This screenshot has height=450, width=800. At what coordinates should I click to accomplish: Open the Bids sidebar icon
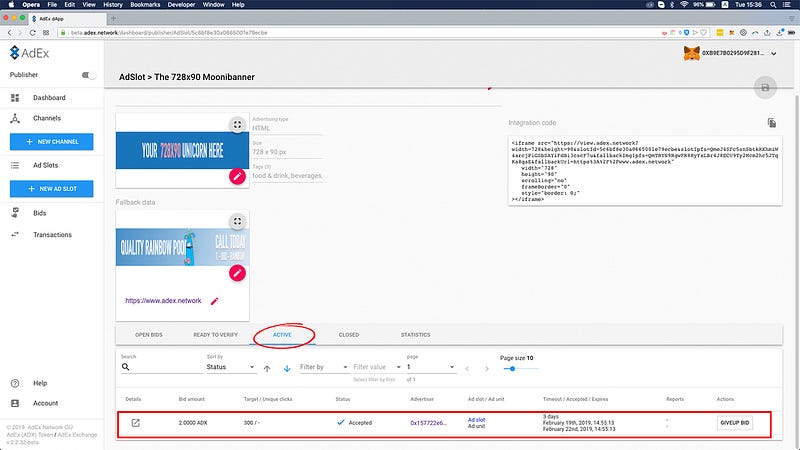tap(15, 213)
